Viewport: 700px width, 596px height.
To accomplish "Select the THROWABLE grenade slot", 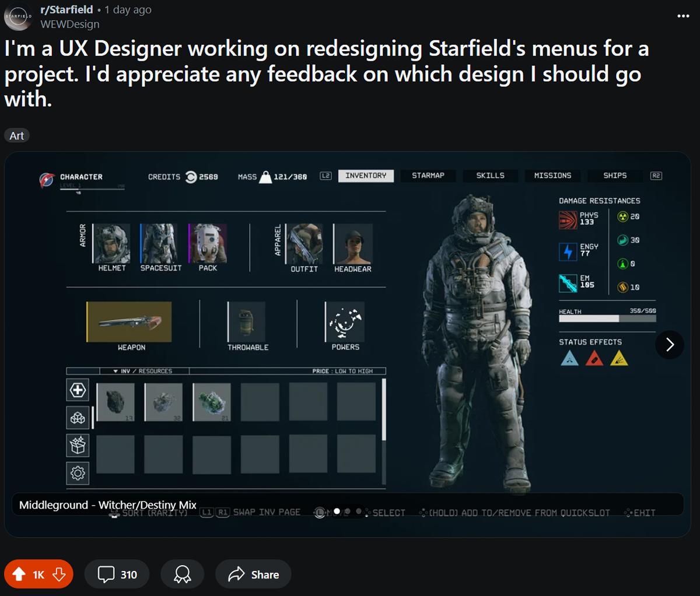I will point(247,322).
